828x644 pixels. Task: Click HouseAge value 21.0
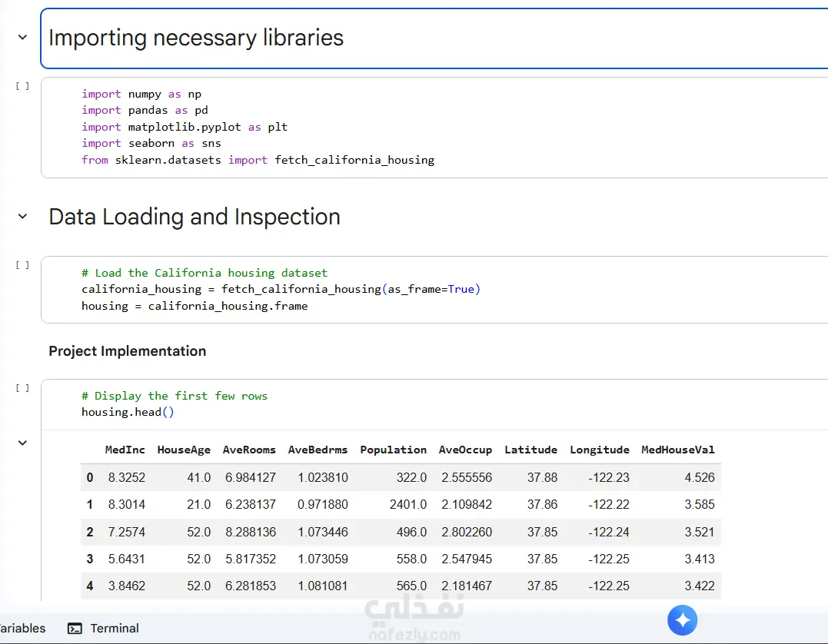(198, 505)
